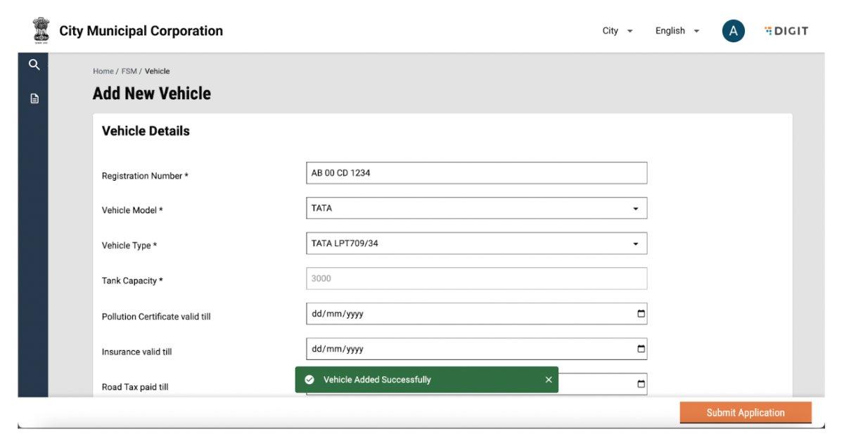The height and width of the screenshot is (441, 868).
Task: Open calendar picker for Road Tax date
Action: coord(641,384)
